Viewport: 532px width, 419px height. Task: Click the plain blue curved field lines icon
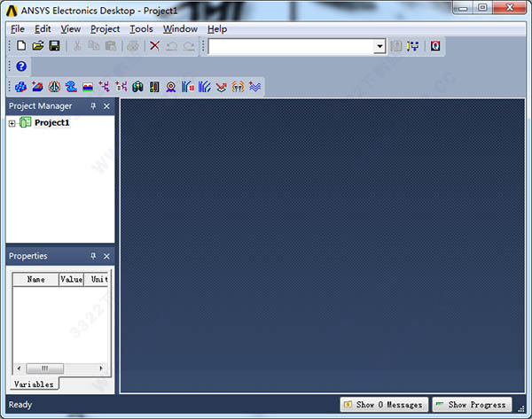(x=205, y=87)
